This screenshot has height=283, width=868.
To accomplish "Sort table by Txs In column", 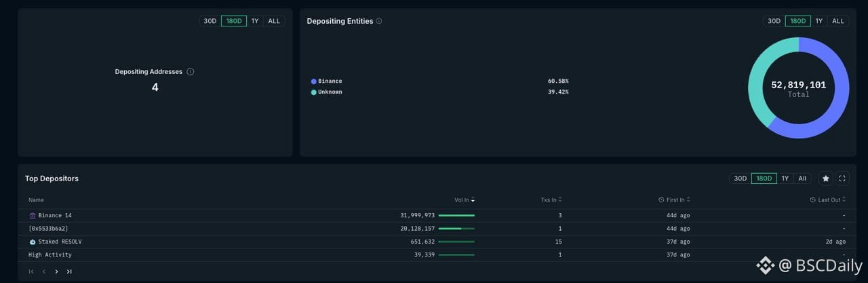I will click(551, 200).
